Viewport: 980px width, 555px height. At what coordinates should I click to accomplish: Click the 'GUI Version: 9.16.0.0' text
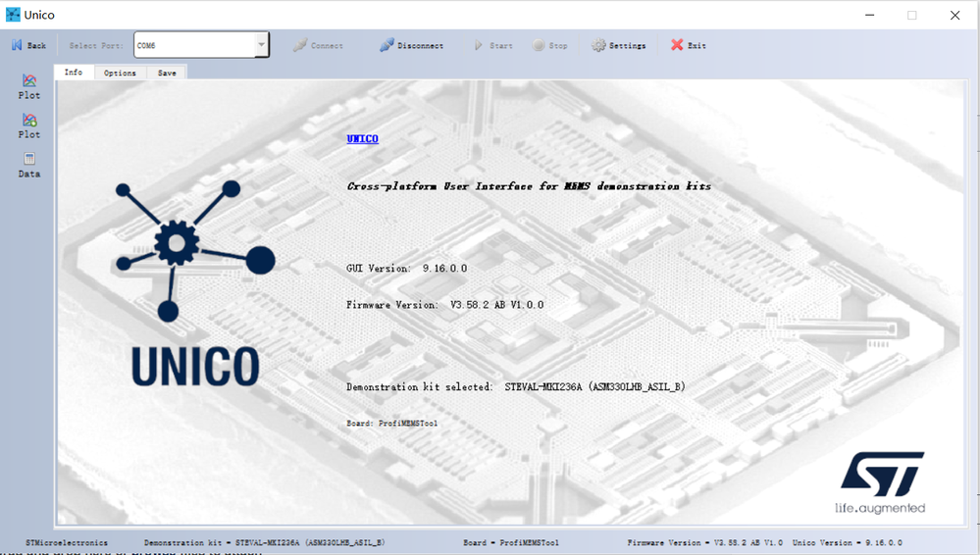[407, 268]
